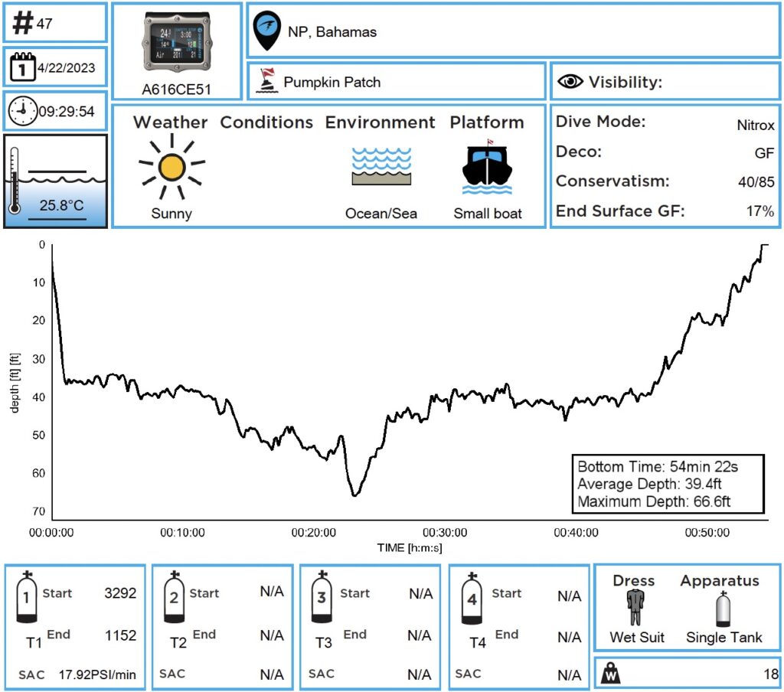
Task: Select the Sunny weather sun icon
Action: [x=171, y=167]
